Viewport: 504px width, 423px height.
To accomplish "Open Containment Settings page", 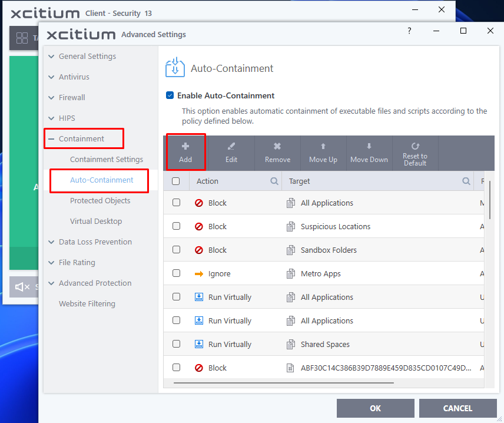I will coord(107,160).
